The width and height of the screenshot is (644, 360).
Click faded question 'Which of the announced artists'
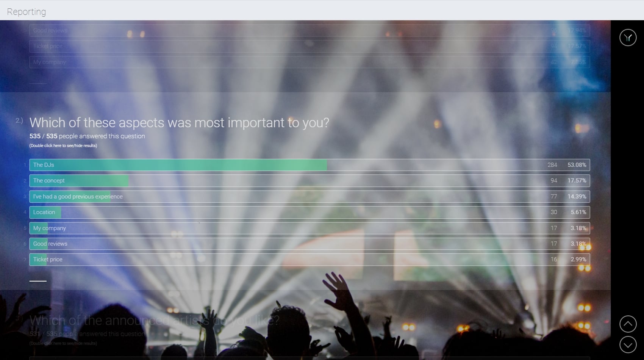point(155,320)
